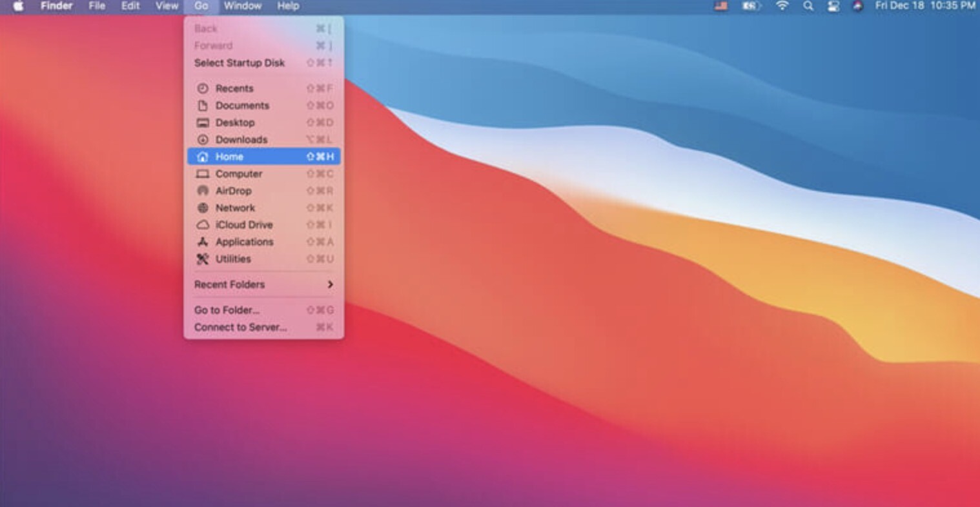Click the Recents label text
Viewport: 980px width, 507px height.
point(234,88)
